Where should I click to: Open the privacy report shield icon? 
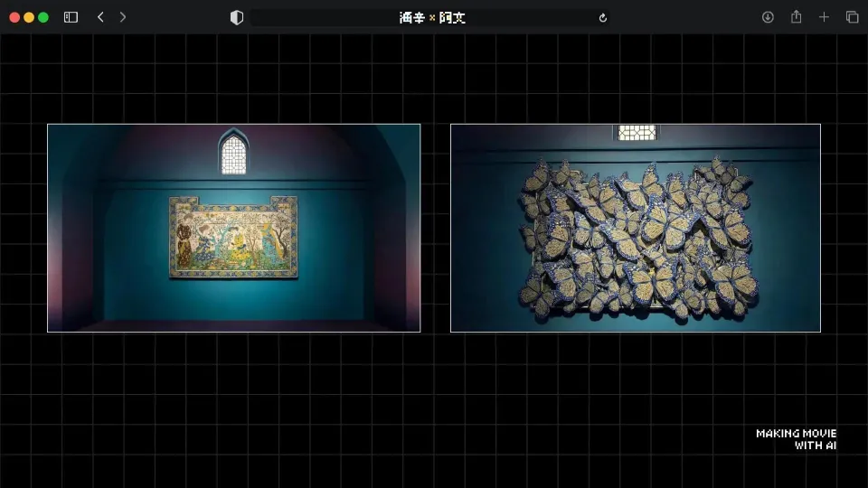coord(237,17)
